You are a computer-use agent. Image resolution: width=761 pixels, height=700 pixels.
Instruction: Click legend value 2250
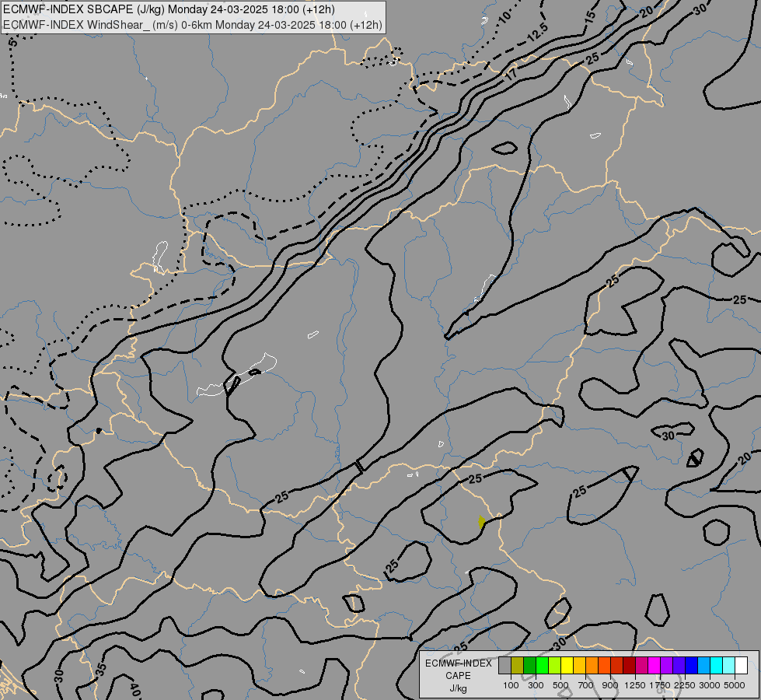coord(685,685)
